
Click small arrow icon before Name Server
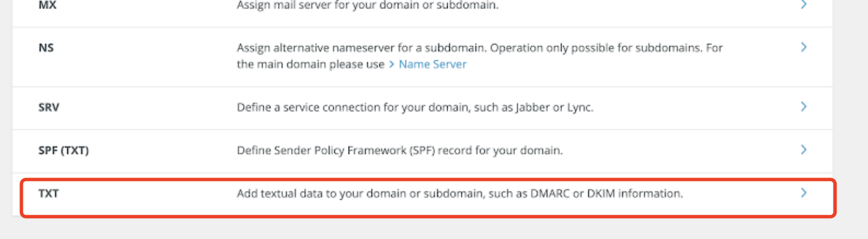click(392, 65)
